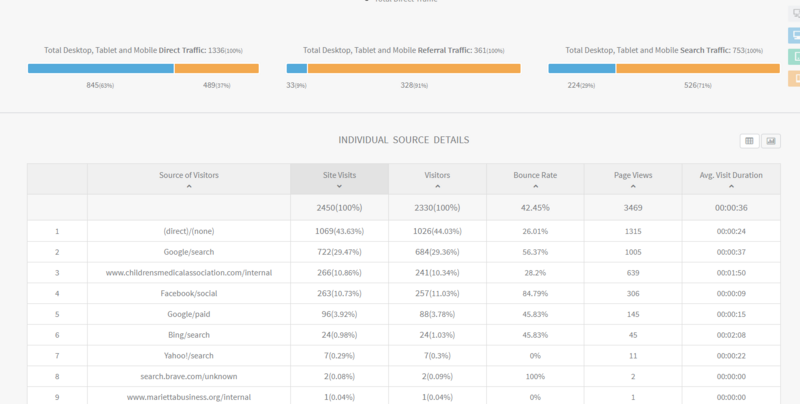Click the green device side icon

pyautogui.click(x=794, y=57)
